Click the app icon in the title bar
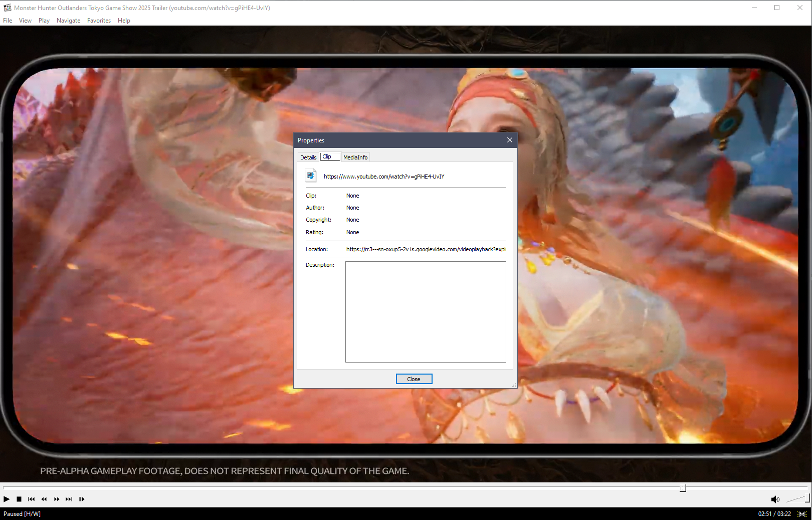This screenshot has height=520, width=812. pos(8,8)
